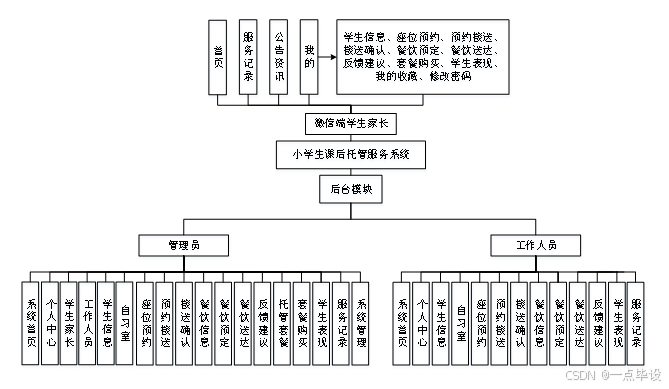Click the 系统管理 box
669x389 pixels.
tap(360, 323)
